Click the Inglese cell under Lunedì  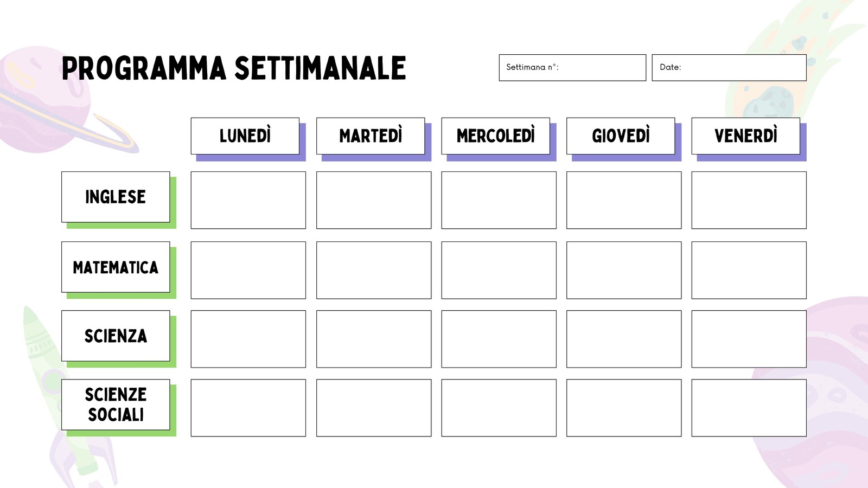pos(248,200)
